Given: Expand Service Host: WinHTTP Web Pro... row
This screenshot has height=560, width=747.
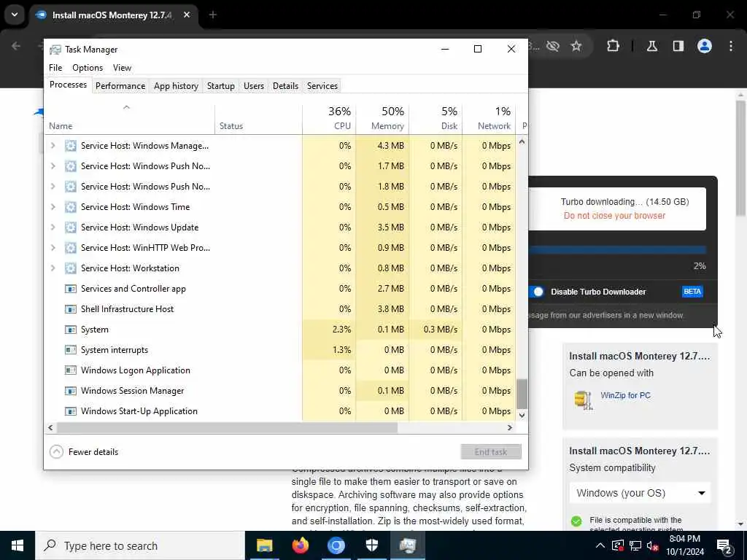Looking at the screenshot, I should [53, 248].
